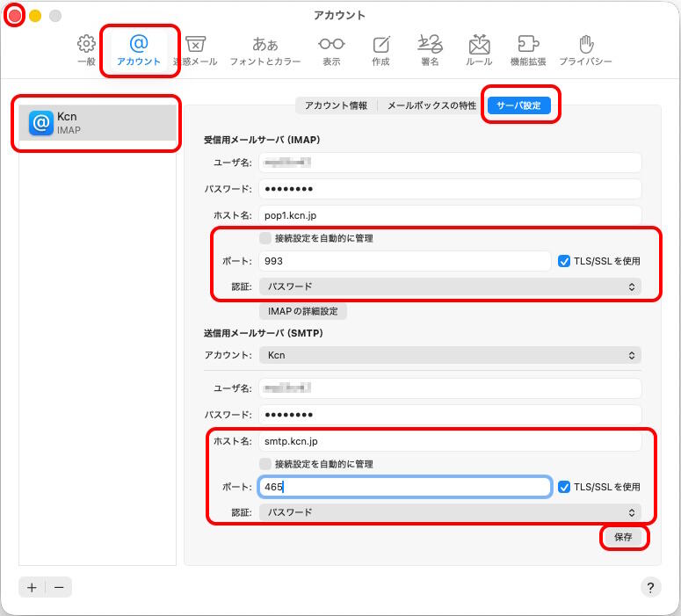The height and width of the screenshot is (616, 681).
Task: Select the Junk Mail (迷惑メール) icon
Action: point(195,50)
